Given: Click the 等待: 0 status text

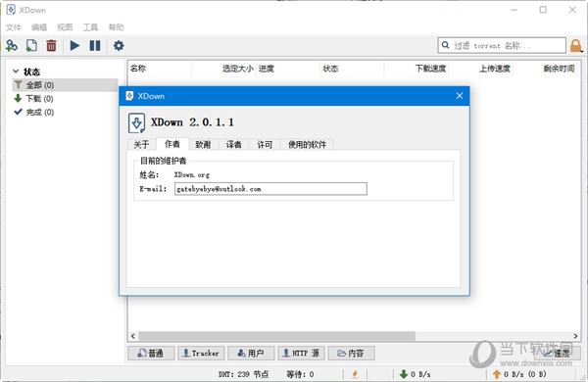Looking at the screenshot, I should point(300,374).
